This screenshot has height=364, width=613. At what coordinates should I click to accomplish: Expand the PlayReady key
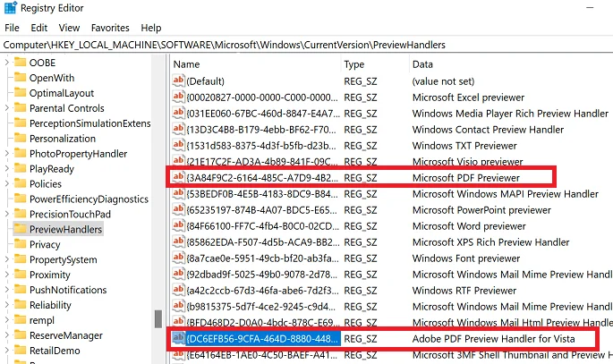pos(6,169)
